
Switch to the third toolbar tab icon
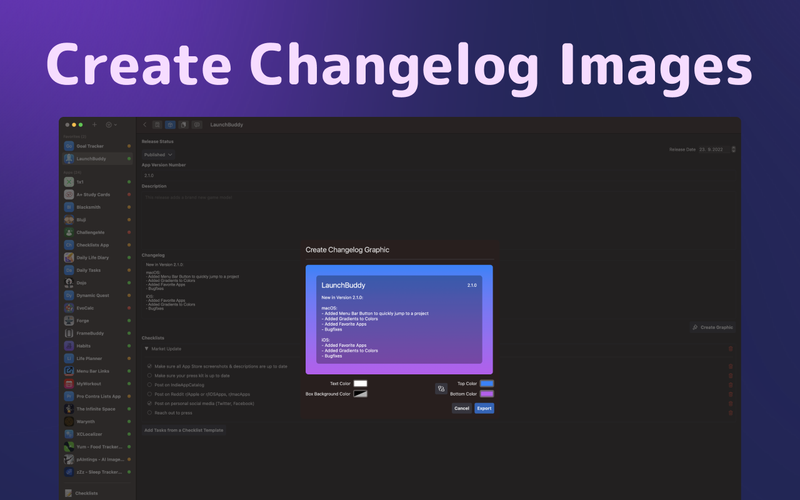pos(184,124)
